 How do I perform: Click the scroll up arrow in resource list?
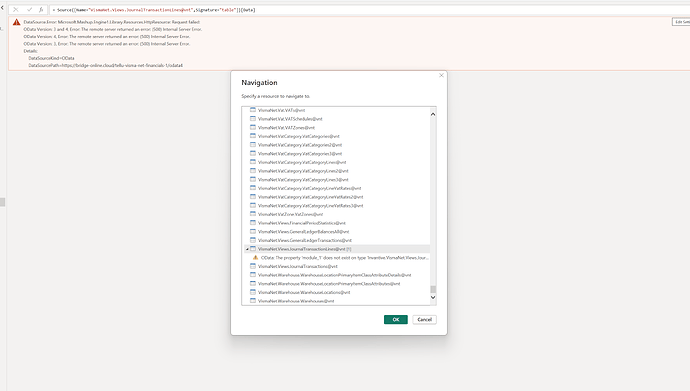(433, 114)
